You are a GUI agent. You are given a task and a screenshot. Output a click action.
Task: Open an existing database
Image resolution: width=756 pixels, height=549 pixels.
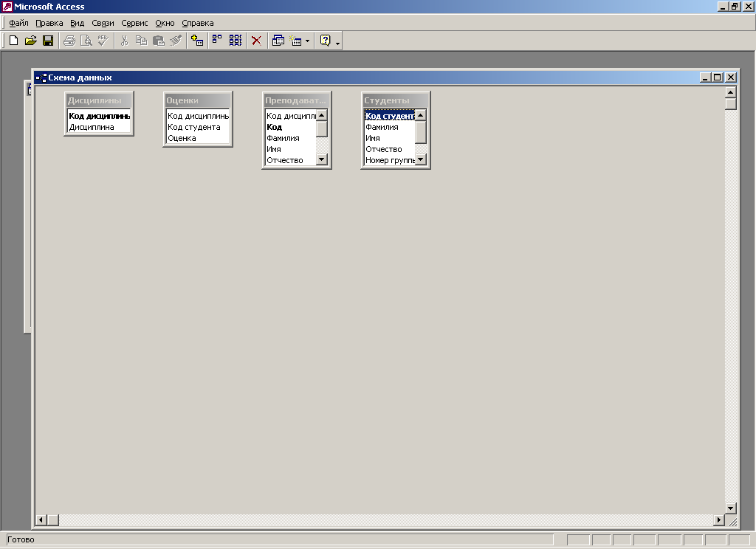coord(30,41)
